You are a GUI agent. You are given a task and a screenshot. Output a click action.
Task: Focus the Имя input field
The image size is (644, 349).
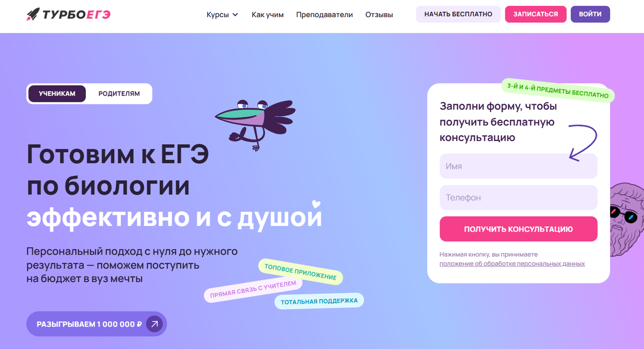click(x=518, y=166)
